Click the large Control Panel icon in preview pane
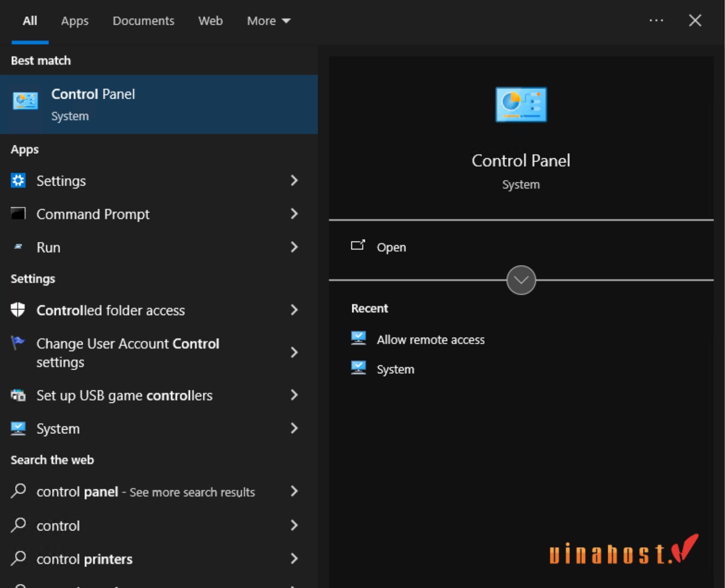Screen dimensions: 725x588 521,105
